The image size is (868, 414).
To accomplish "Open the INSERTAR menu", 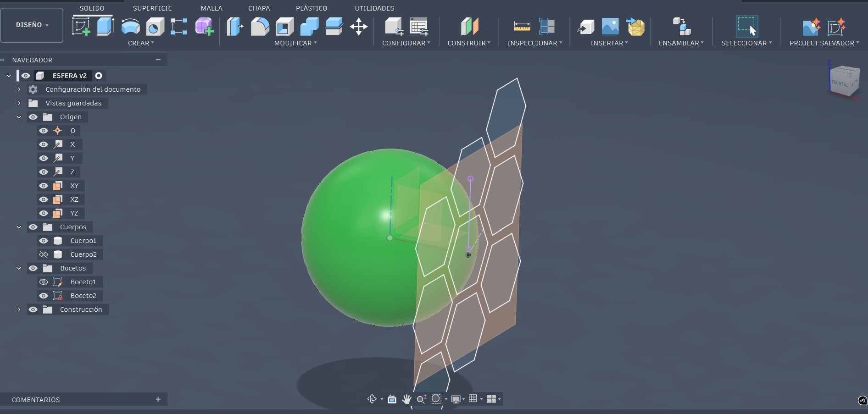I will click(x=609, y=43).
